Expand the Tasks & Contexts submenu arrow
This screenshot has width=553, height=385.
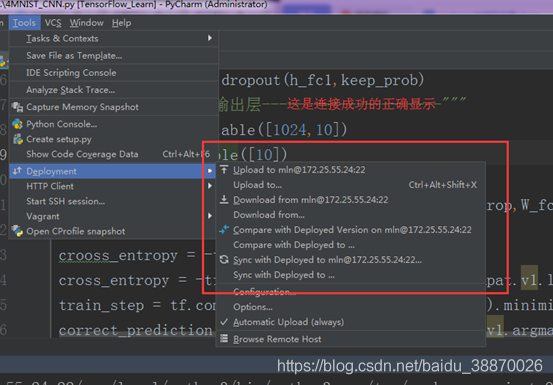pyautogui.click(x=210, y=38)
